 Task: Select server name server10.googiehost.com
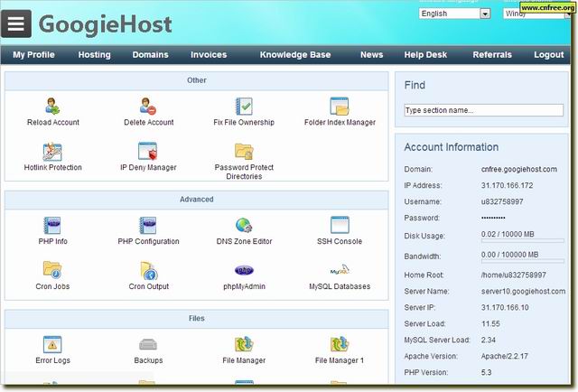pos(523,292)
